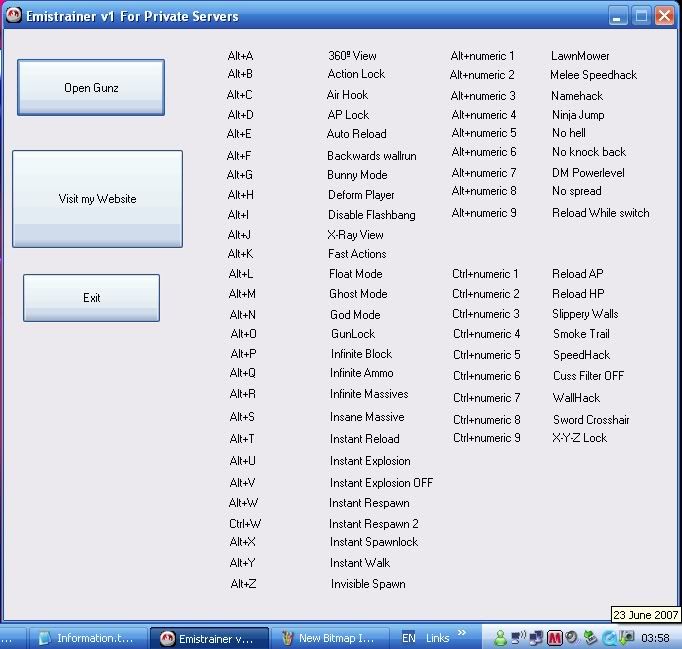This screenshot has width=682, height=649.
Task: Click the Cuss Filter OFF label
Action: coord(588,376)
